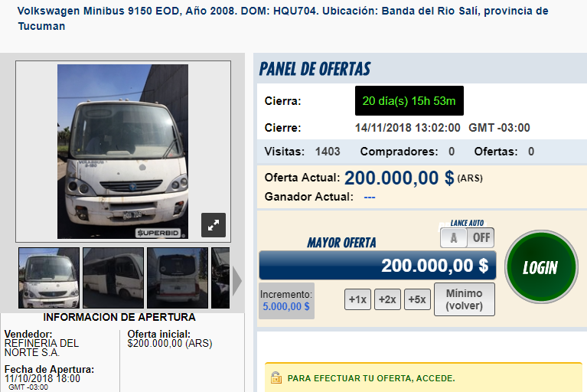Click the green countdown timer for closing
This screenshot has width=587, height=392.
point(409,101)
